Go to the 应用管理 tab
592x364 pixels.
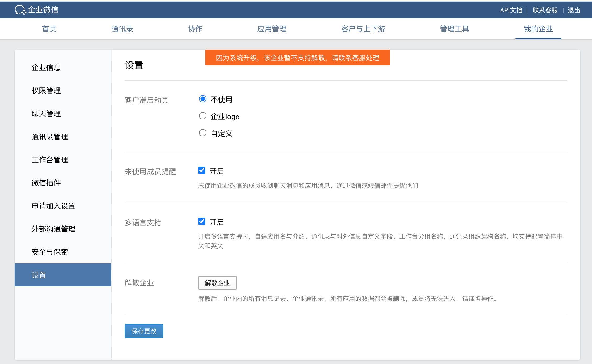coord(272,29)
